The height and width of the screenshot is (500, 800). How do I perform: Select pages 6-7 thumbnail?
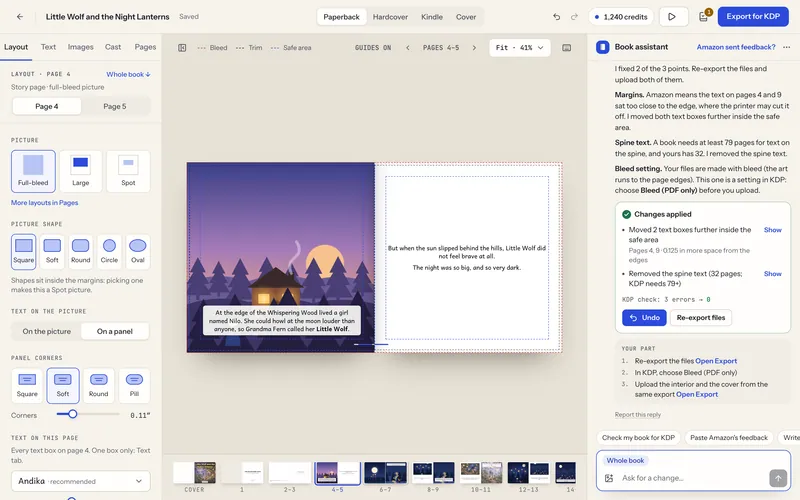[x=385, y=473]
